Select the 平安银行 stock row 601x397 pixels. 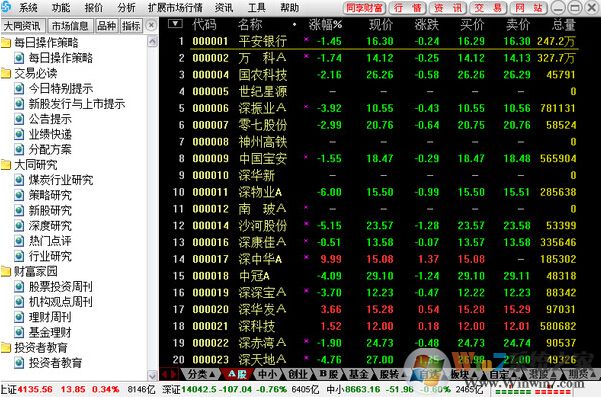(373, 41)
